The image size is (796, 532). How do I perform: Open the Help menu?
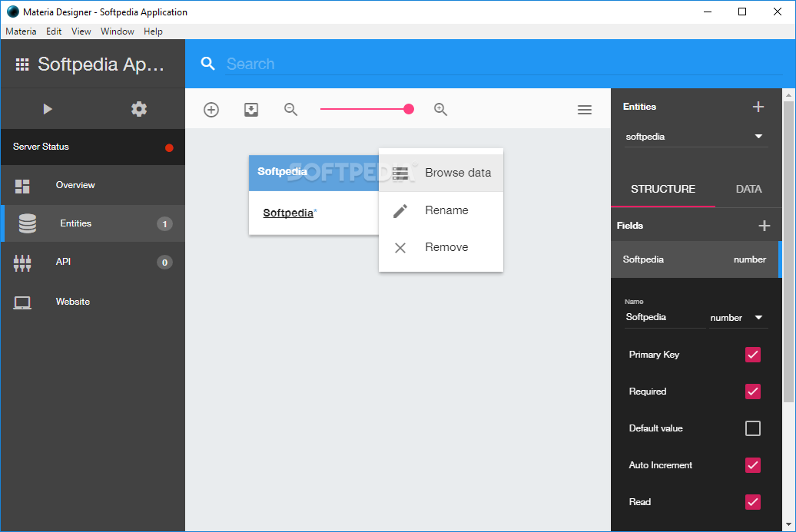coord(153,31)
